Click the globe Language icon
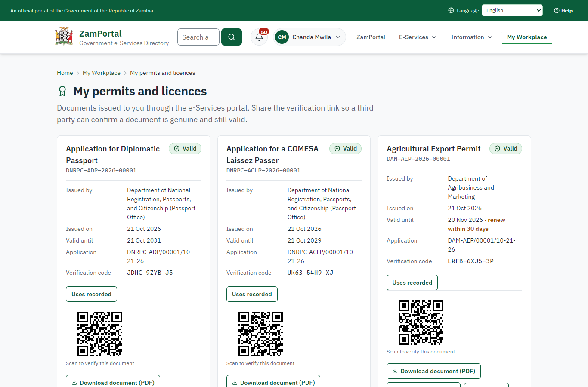Image resolution: width=588 pixels, height=387 pixels. tap(451, 10)
